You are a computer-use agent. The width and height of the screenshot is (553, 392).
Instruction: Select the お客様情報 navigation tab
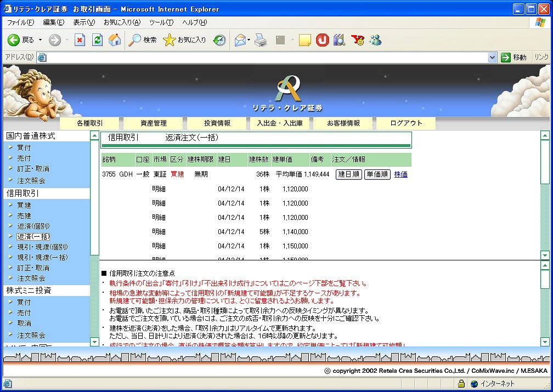click(x=343, y=123)
